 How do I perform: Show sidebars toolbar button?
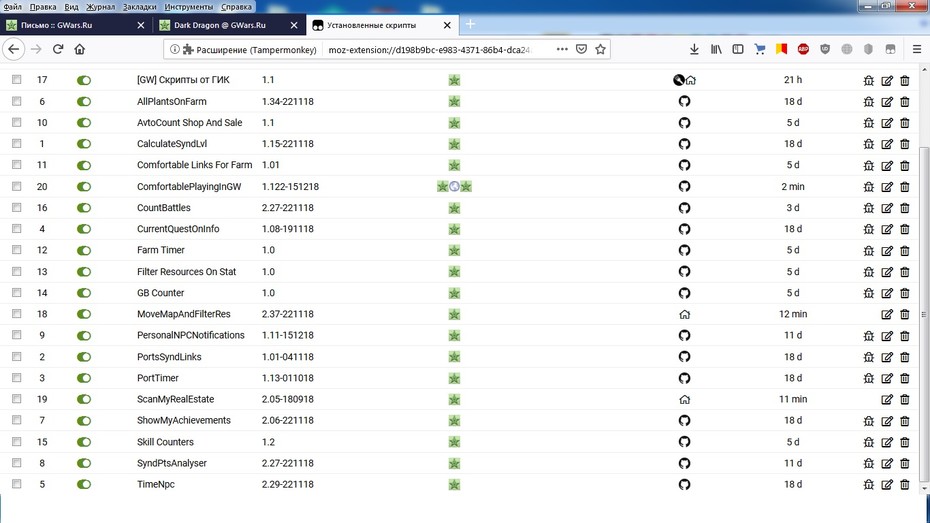pos(738,49)
